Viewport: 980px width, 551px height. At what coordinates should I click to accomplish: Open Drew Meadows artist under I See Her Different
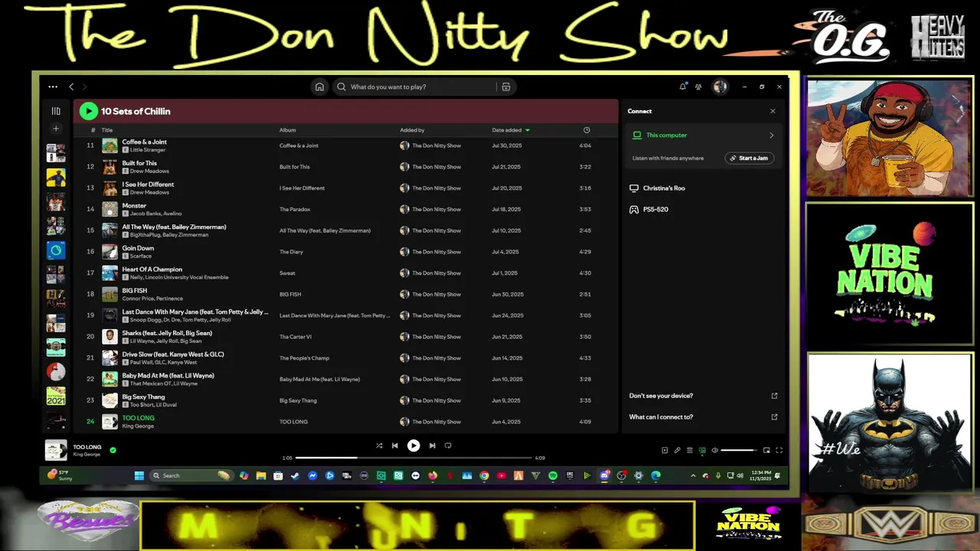(149, 192)
